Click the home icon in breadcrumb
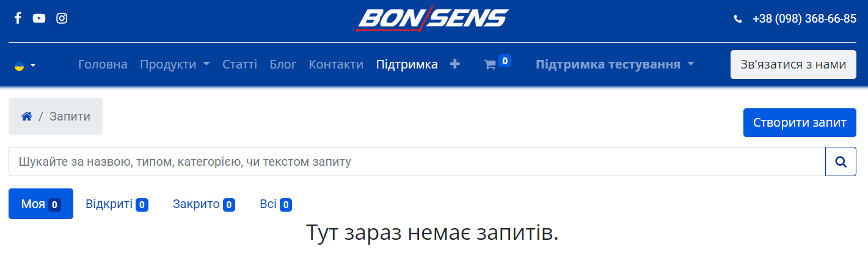 pos(26,116)
